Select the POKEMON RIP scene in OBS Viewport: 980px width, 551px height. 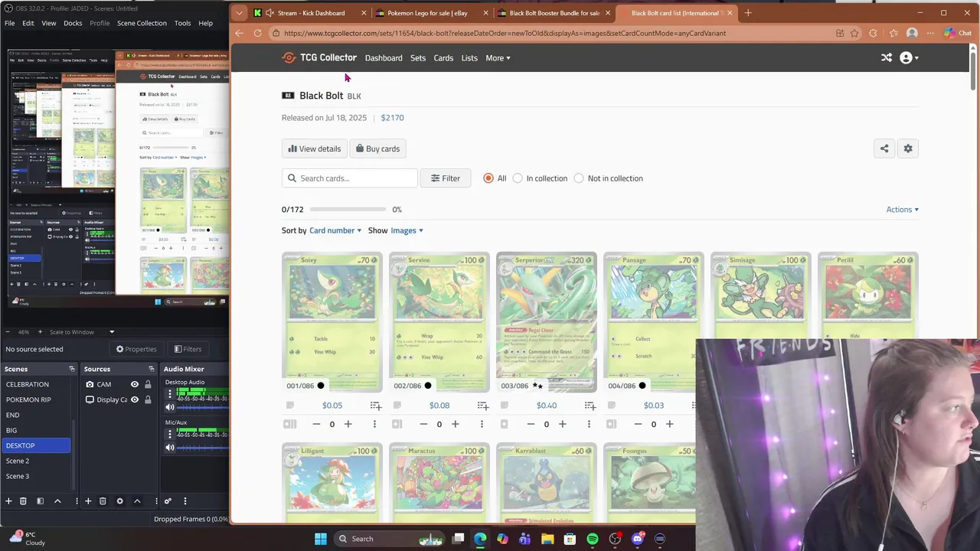click(x=36, y=399)
